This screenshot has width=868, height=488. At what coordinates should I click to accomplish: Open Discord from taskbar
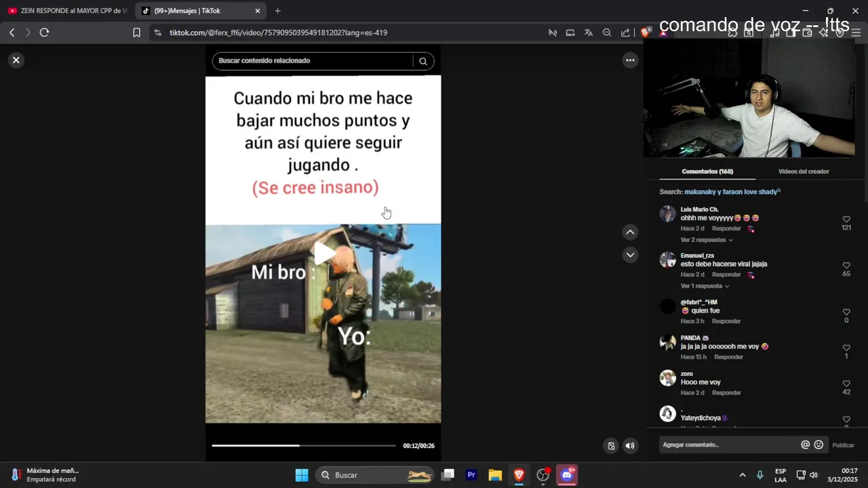(x=567, y=475)
